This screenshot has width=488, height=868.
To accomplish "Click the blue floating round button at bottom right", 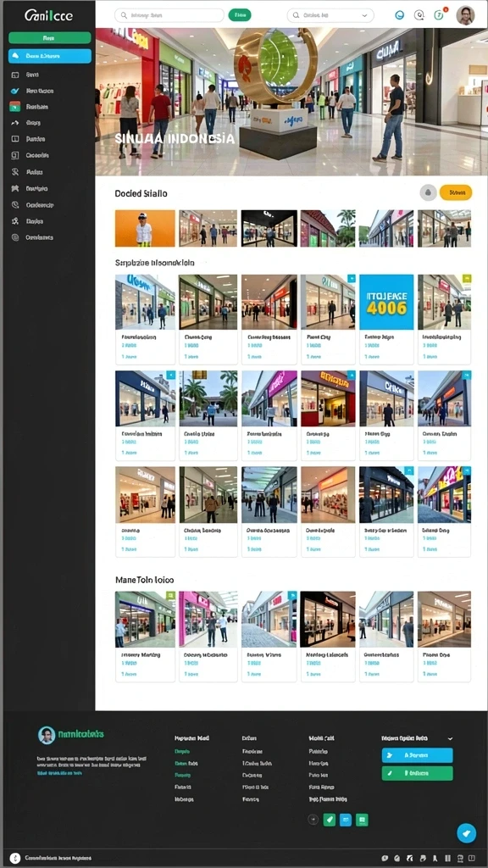I will 466,832.
